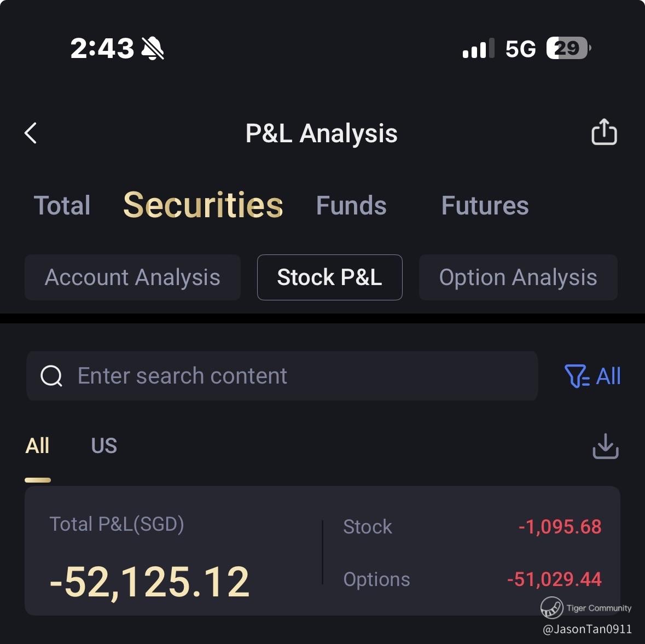Select the Securities tab

(203, 205)
